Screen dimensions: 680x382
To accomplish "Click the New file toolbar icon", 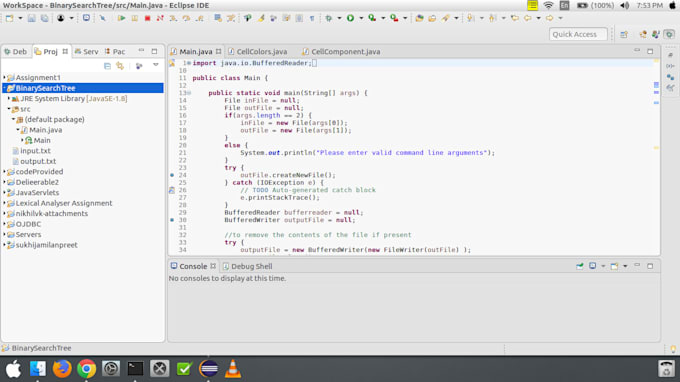I will coord(10,18).
